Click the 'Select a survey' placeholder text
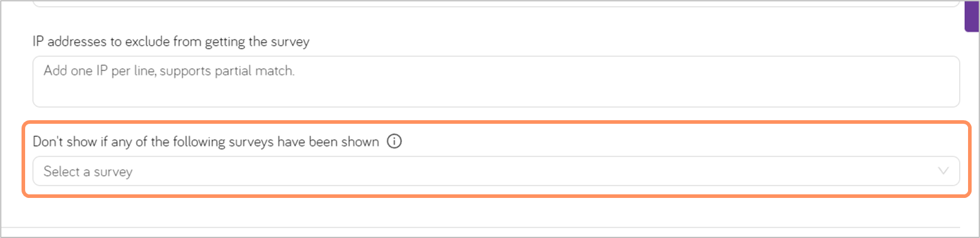 click(88, 172)
